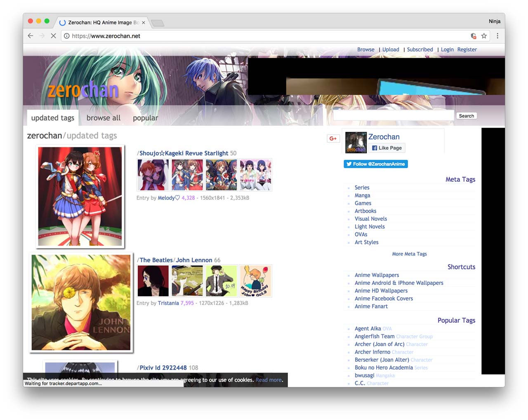Open the Shoujo☆Kageki Revue Starlight tag

(x=184, y=153)
